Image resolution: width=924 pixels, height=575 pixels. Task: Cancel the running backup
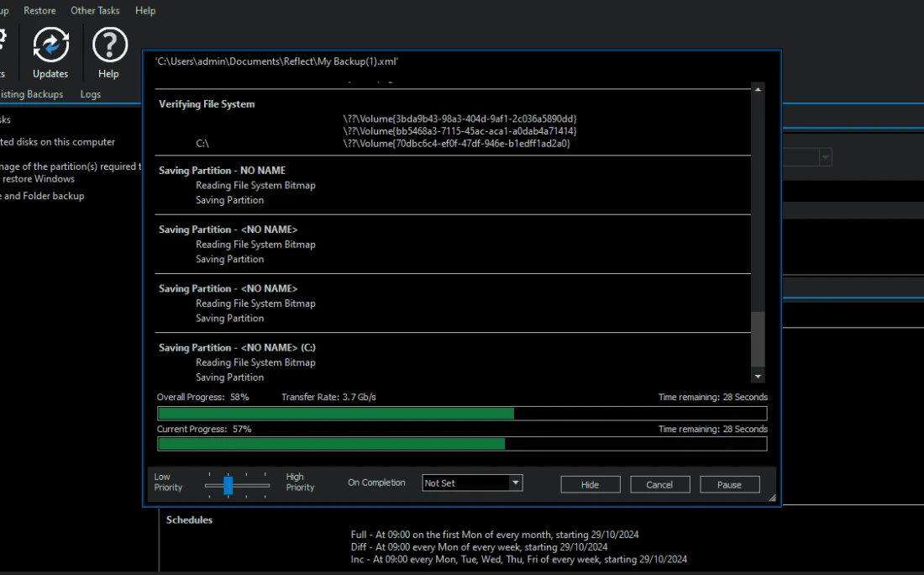(659, 484)
